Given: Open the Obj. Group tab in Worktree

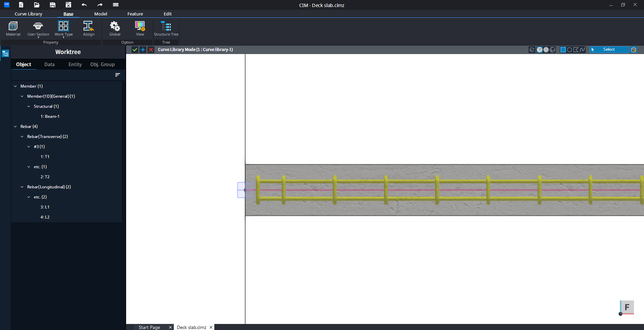Looking at the screenshot, I should [102, 64].
